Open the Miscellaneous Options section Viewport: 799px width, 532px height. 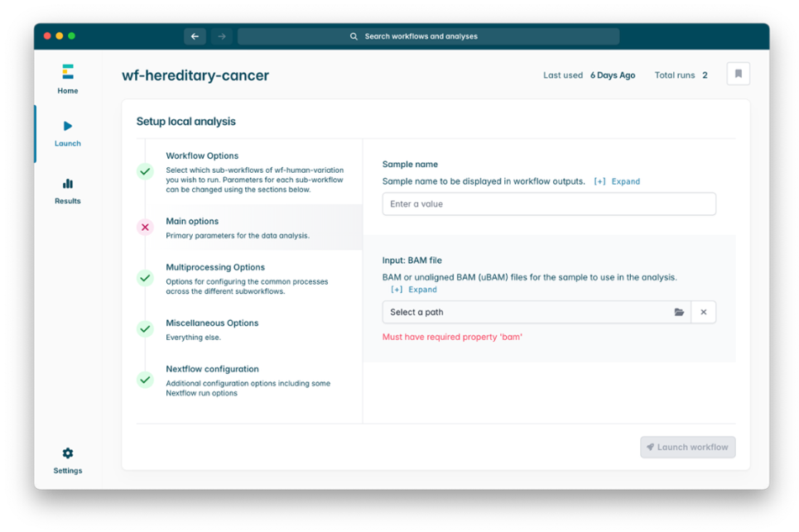point(249,328)
